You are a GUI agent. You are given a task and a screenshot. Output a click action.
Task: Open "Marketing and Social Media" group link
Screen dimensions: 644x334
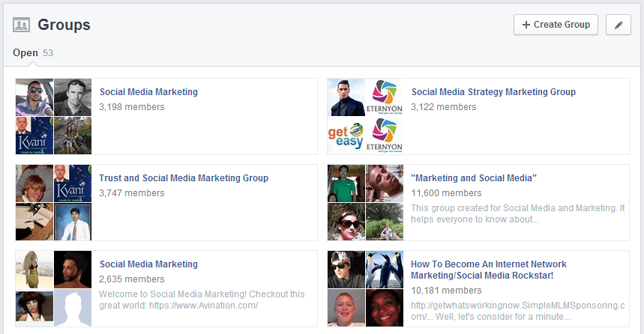click(474, 178)
